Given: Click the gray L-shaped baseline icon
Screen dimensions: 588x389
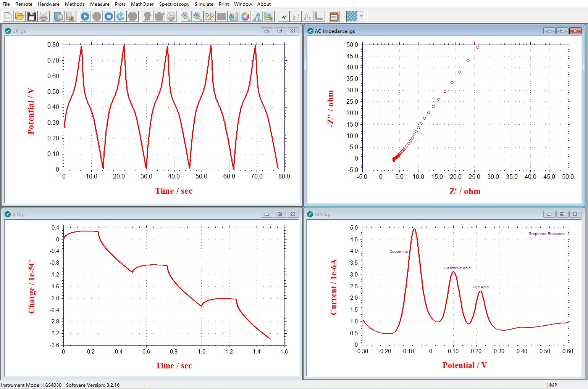Looking at the screenshot, I should (x=319, y=16).
